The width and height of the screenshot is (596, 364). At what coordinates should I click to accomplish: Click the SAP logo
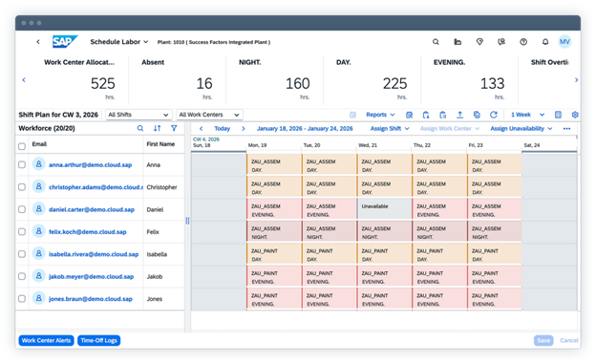coord(65,41)
